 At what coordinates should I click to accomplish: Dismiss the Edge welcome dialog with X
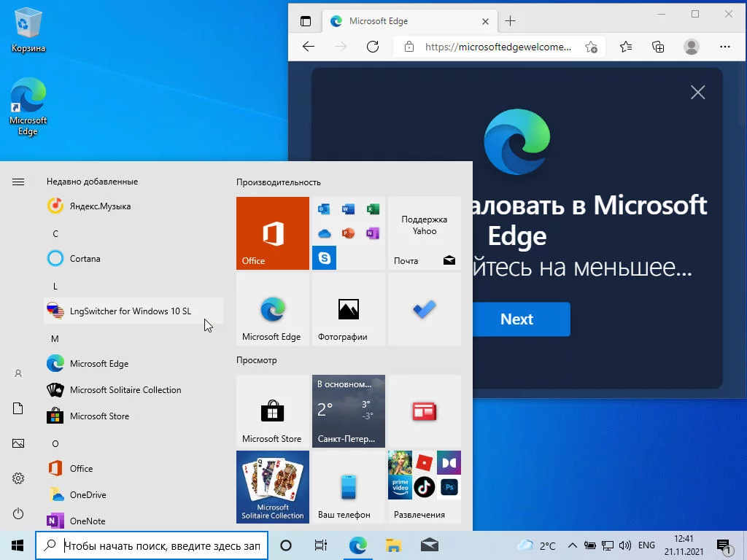(x=698, y=93)
